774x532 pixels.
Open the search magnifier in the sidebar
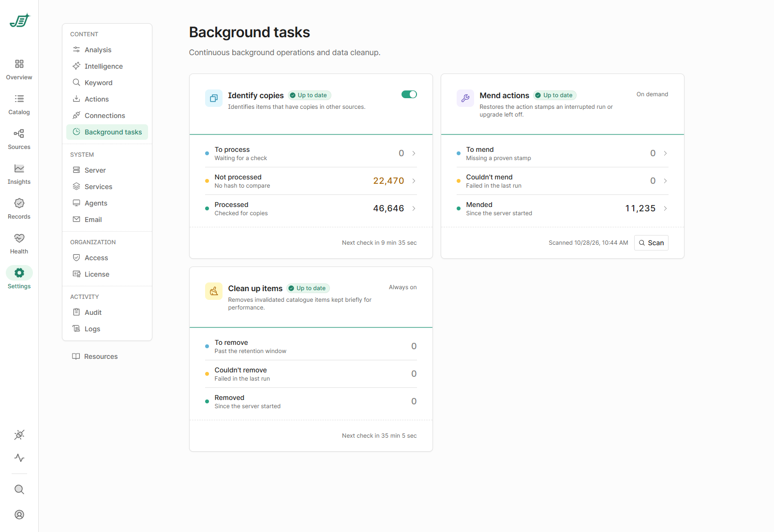[x=19, y=489]
